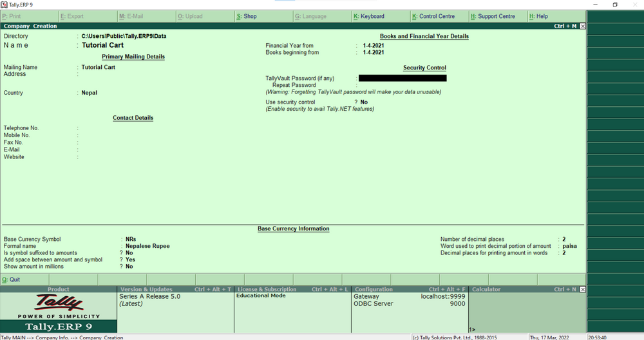This screenshot has height=340, width=644.
Task: Open the License & Subscription panel header
Action: (293, 289)
